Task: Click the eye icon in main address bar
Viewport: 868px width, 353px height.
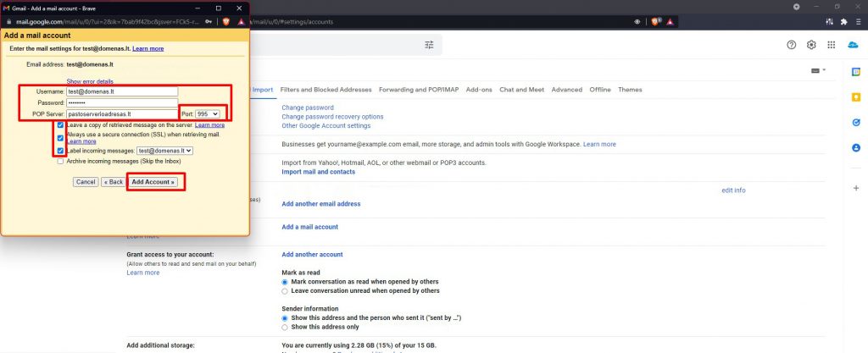Action: click(637, 21)
